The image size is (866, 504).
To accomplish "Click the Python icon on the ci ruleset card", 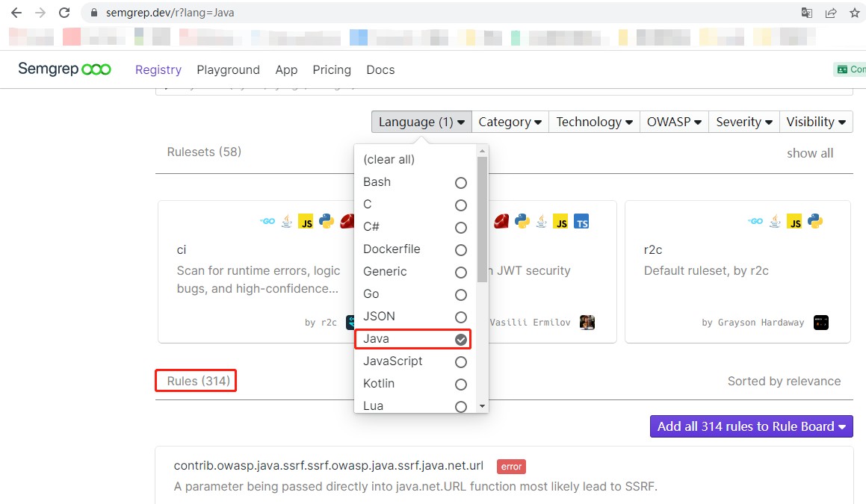I will coord(327,221).
